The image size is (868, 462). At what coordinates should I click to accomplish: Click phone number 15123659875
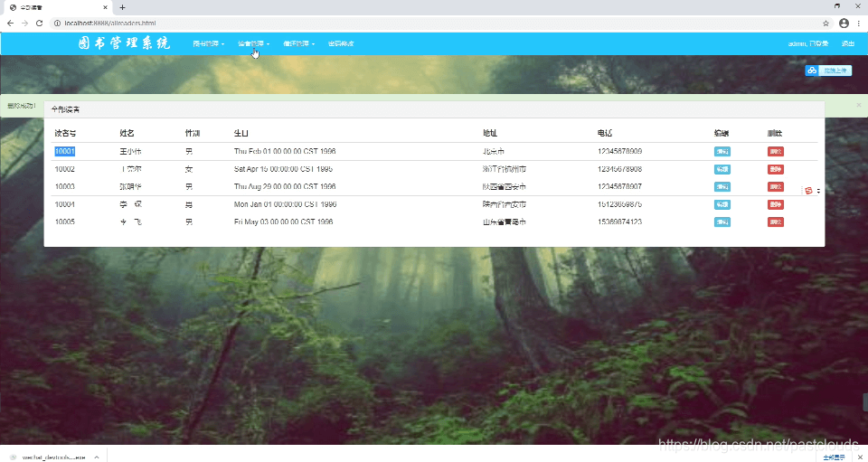point(619,204)
